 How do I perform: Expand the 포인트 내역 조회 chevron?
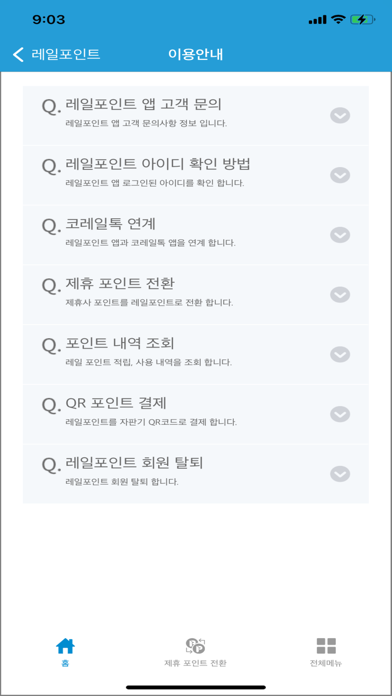[340, 355]
